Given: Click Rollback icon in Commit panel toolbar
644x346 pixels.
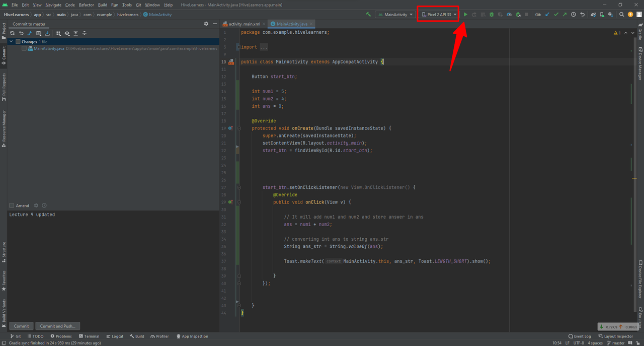Looking at the screenshot, I should (21, 33).
